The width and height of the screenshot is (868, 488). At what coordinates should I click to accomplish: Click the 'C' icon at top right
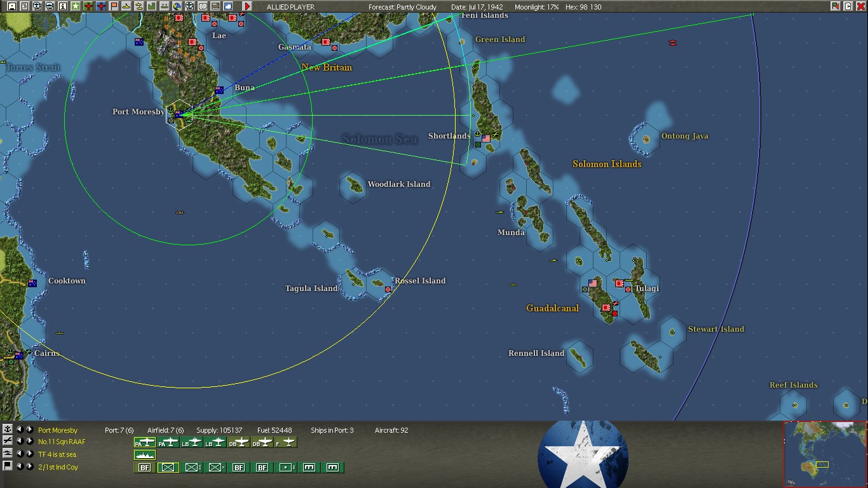point(848,6)
